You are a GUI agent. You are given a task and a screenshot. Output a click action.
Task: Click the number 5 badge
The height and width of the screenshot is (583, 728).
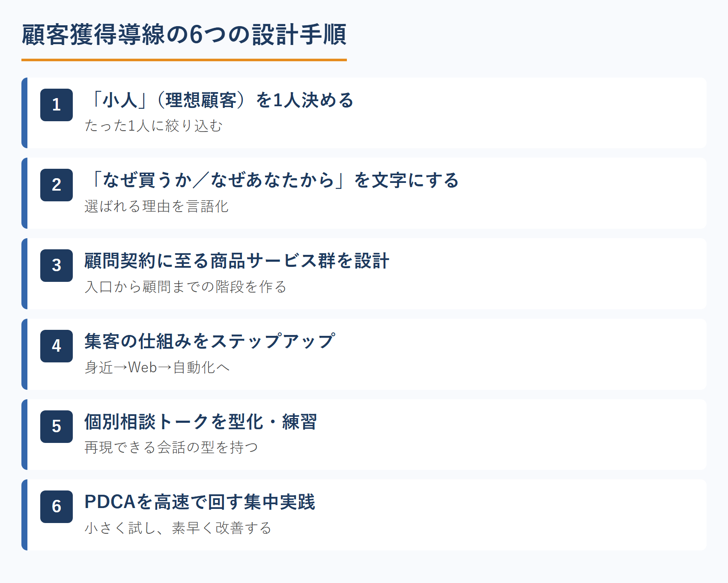coord(57,427)
